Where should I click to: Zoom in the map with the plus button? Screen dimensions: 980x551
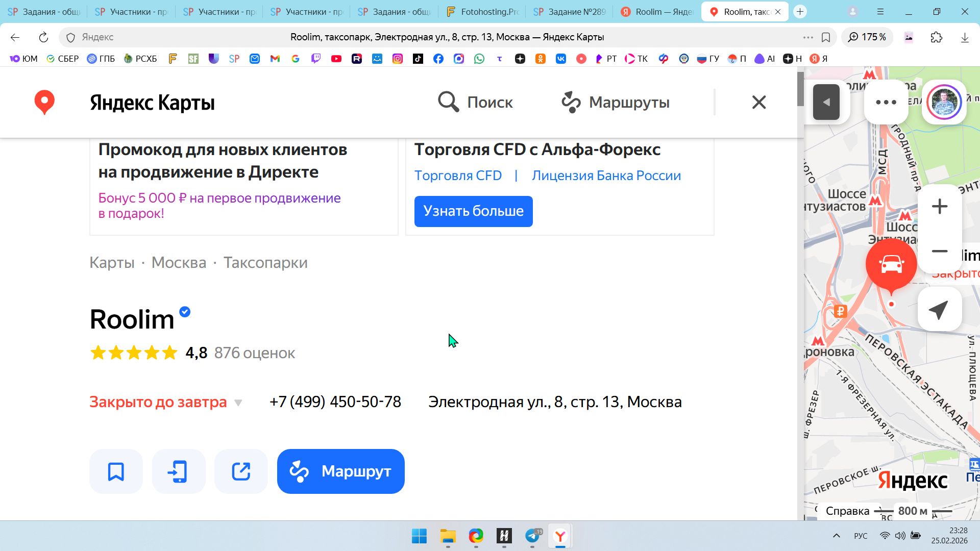[939, 207]
